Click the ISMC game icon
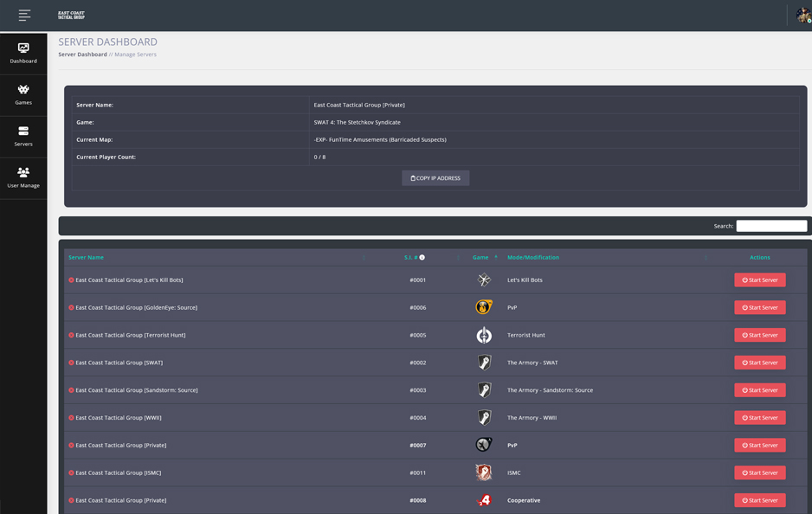The height and width of the screenshot is (514, 812). (x=484, y=472)
